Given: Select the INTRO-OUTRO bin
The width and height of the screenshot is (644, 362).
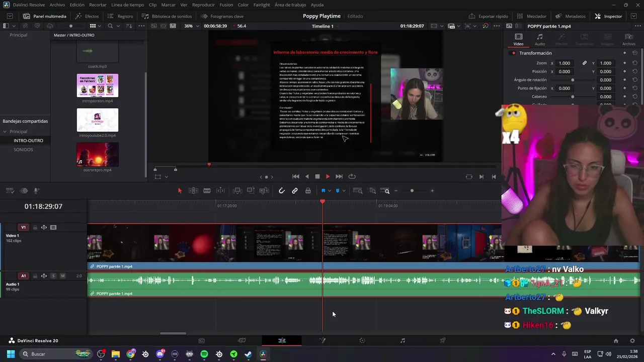Looking at the screenshot, I should click(28, 141).
